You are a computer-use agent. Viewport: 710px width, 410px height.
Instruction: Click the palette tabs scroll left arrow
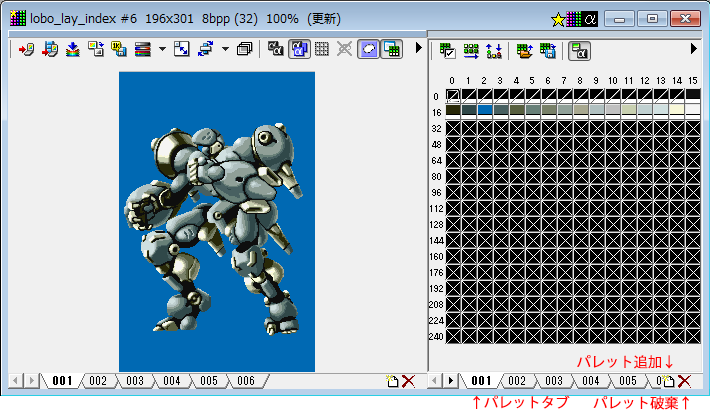[434, 381]
